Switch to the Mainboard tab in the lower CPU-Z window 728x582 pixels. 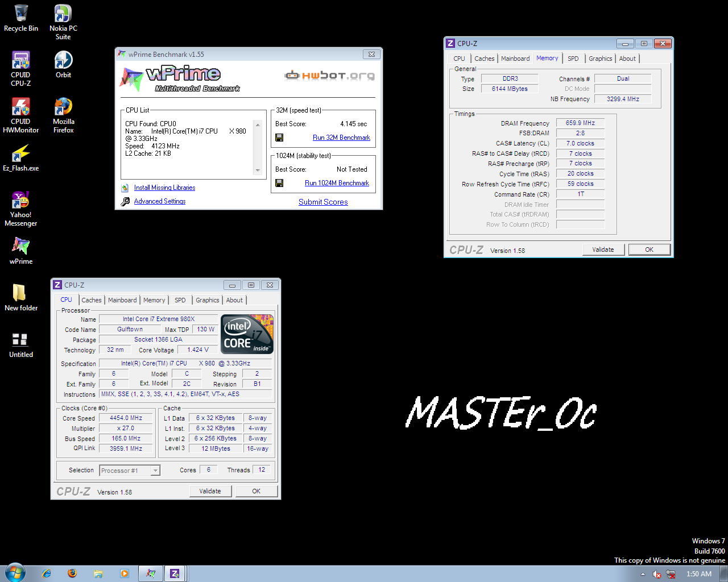click(122, 300)
